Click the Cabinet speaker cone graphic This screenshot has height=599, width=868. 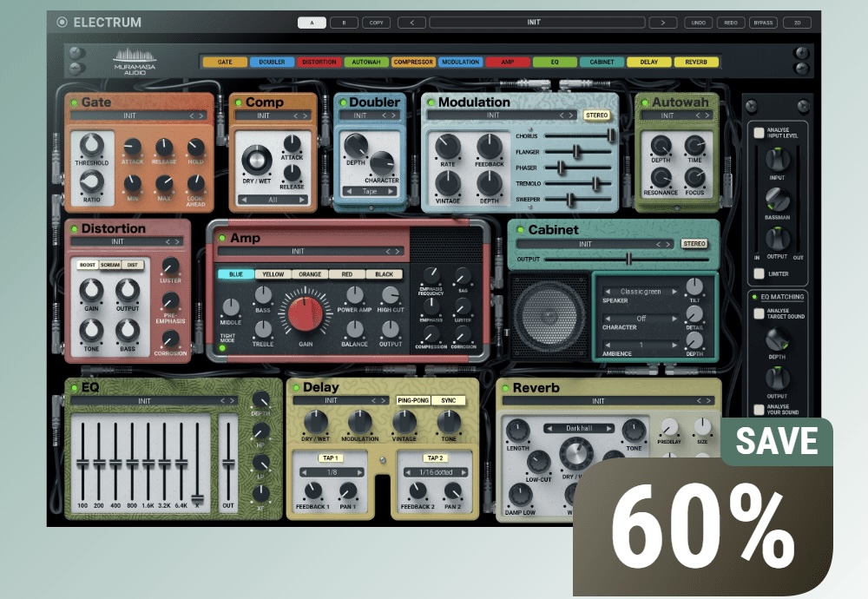pyautogui.click(x=549, y=317)
